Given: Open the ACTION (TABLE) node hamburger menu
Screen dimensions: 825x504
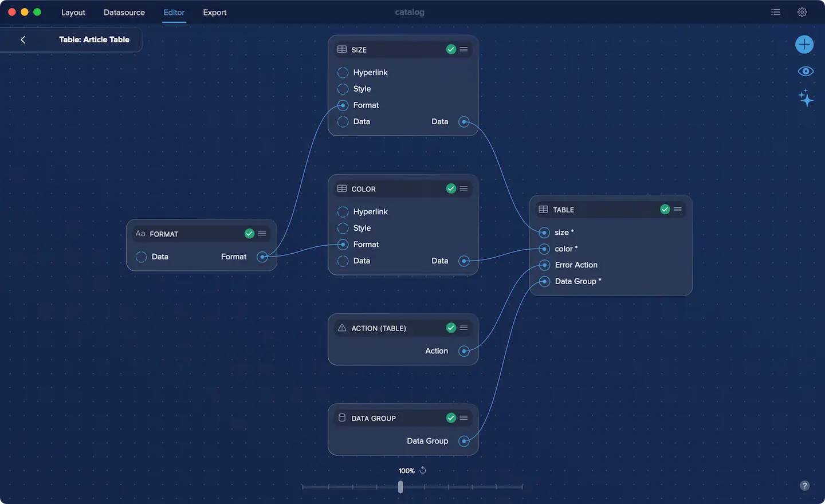Looking at the screenshot, I should [464, 328].
